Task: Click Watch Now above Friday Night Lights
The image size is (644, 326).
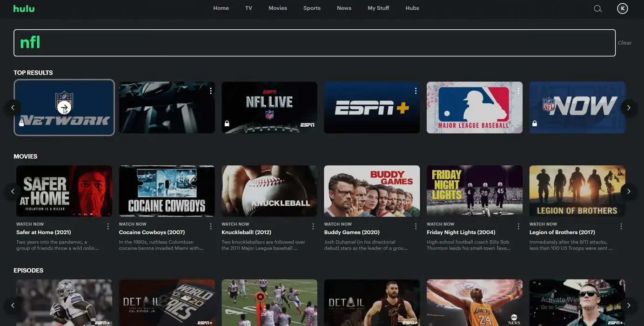Action: pyautogui.click(x=440, y=224)
